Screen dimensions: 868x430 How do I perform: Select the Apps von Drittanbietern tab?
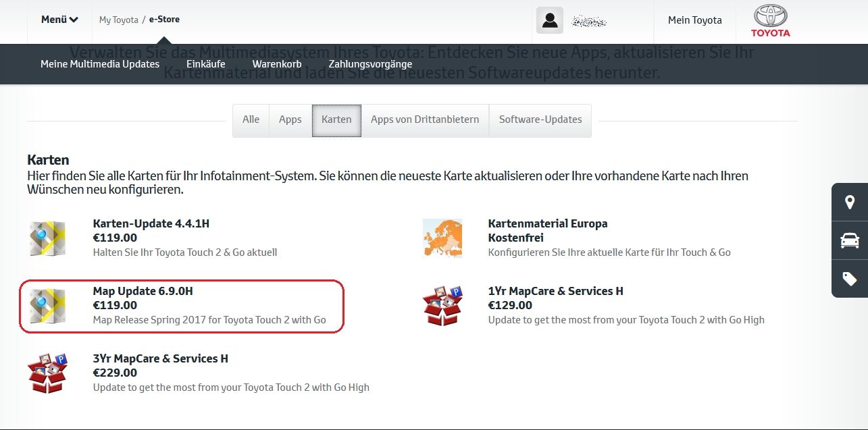[x=425, y=120]
